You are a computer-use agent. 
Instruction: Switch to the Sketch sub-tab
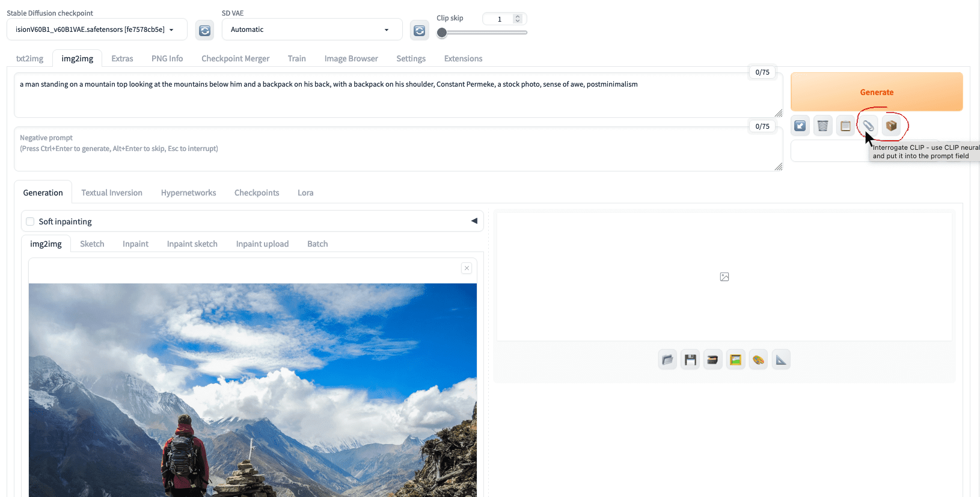(x=92, y=244)
